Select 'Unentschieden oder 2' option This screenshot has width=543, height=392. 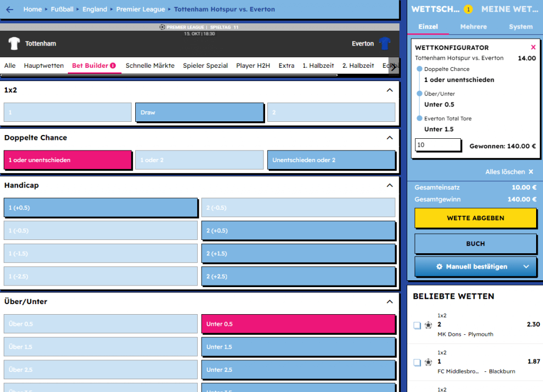(331, 160)
